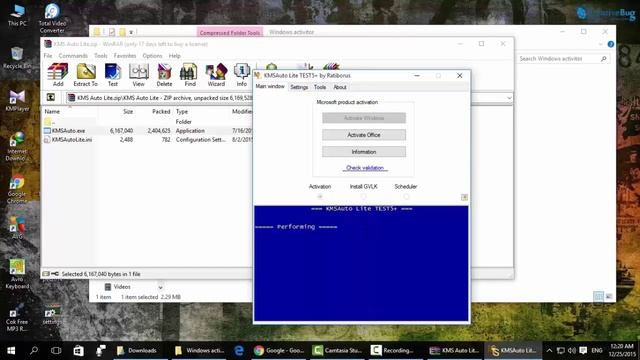
Task: Open the Favorites menu in WinRAR
Action: click(x=125, y=56)
